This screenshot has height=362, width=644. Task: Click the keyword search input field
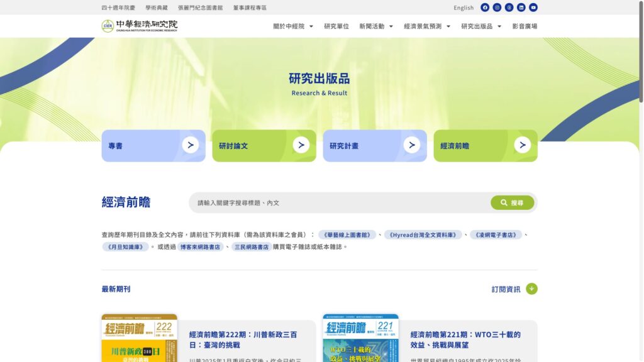pos(340,203)
